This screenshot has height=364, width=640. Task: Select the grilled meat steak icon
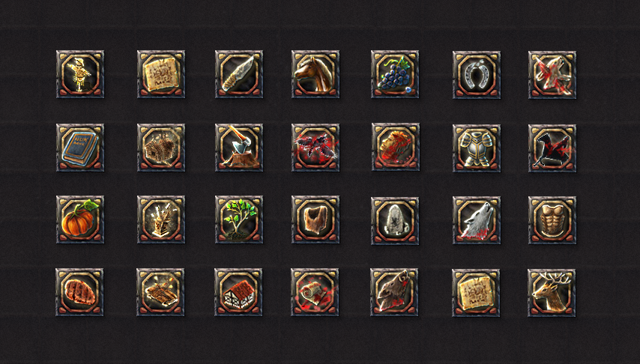[79, 292]
